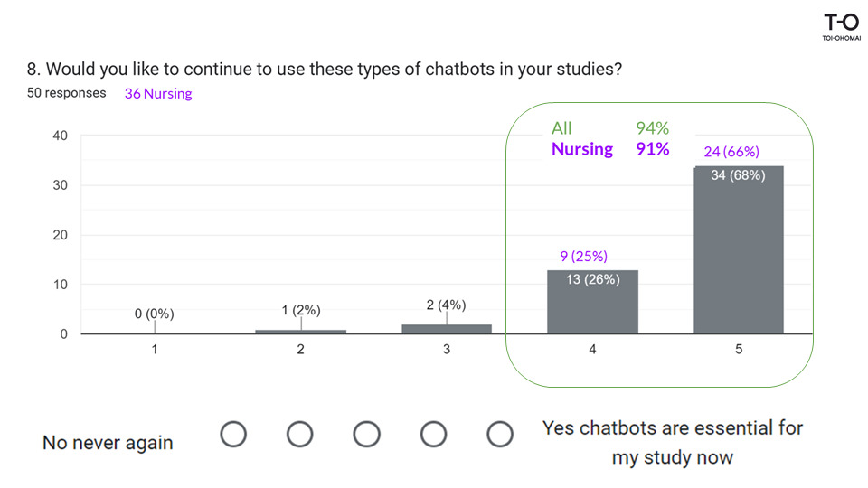Click the "0 (0%)" data label
This screenshot has width=868, height=488.
click(154, 314)
